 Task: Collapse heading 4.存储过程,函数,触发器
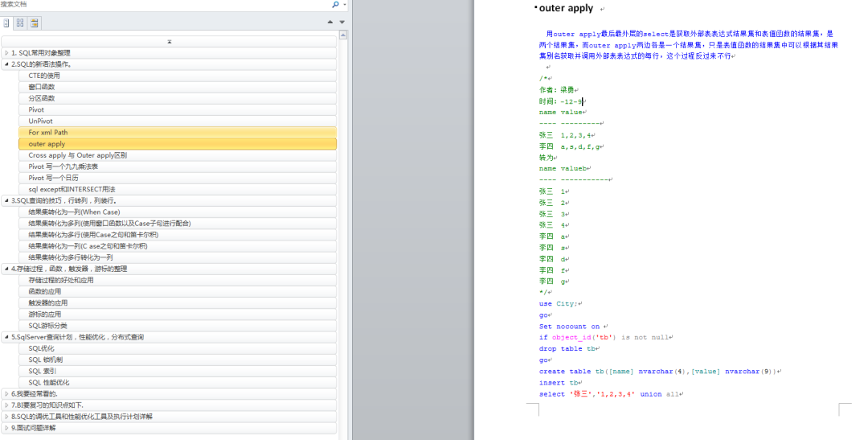pos(6,269)
